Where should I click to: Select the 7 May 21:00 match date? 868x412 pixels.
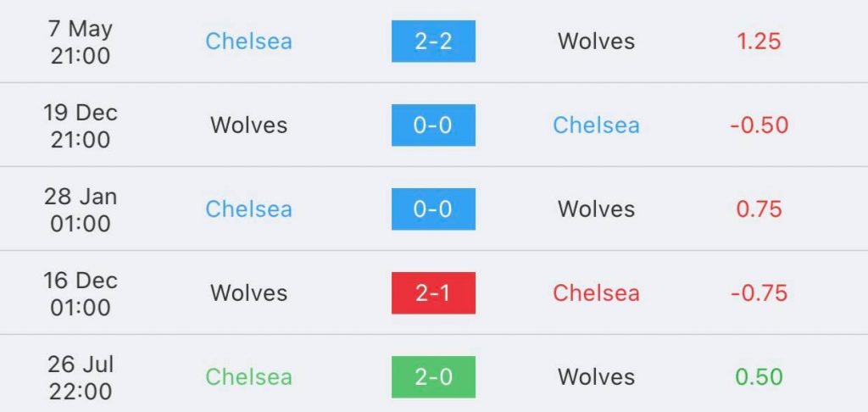81,42
